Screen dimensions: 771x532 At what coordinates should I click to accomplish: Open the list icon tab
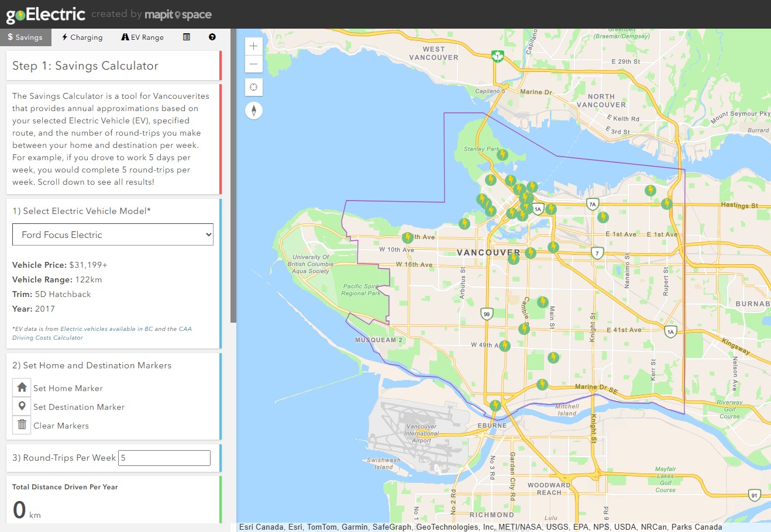187,37
